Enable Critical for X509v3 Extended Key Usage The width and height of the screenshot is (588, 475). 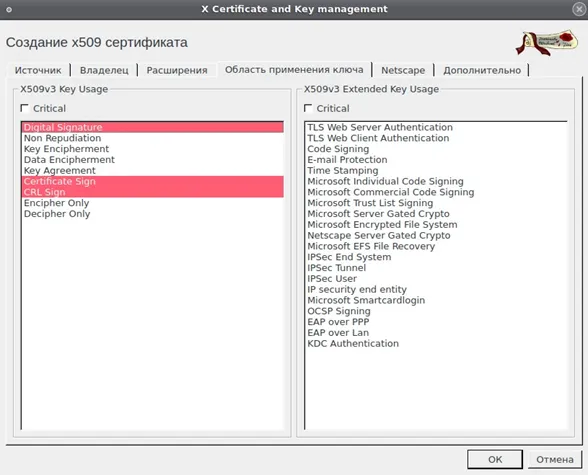[x=308, y=108]
